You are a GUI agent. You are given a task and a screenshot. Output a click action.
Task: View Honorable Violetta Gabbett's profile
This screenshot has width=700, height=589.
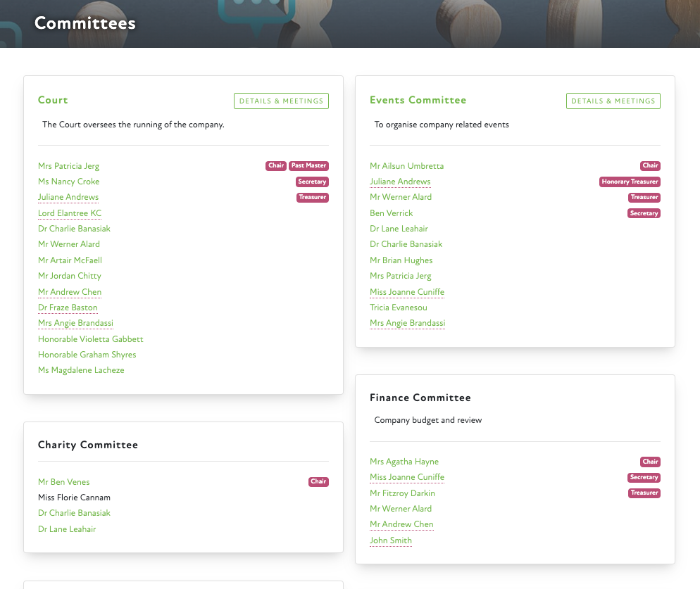(x=90, y=339)
